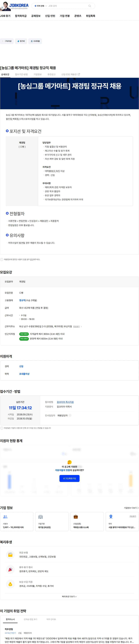Viewport: 139px width, 644px height.
Task: Click the 신입 career requirement link
Action: pos(21,366)
